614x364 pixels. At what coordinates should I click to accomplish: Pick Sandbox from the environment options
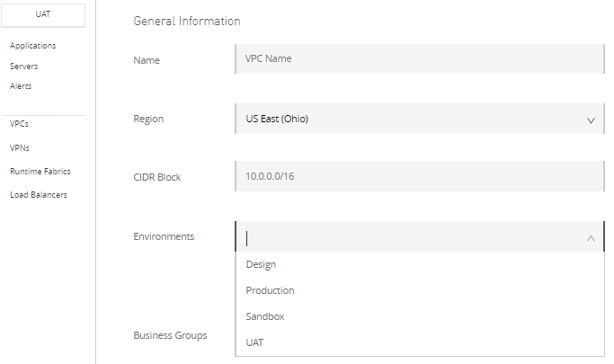click(x=265, y=316)
